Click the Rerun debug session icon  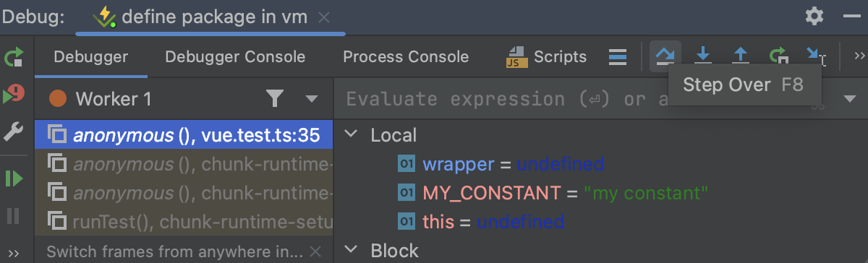[14, 57]
